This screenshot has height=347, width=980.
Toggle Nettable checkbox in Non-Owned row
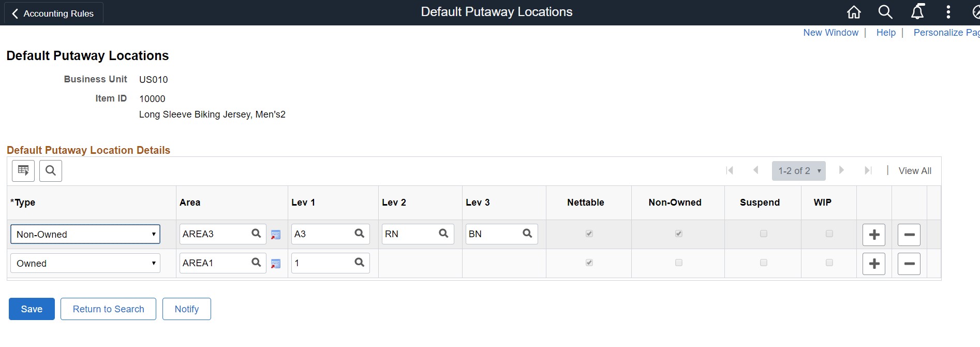coord(589,234)
